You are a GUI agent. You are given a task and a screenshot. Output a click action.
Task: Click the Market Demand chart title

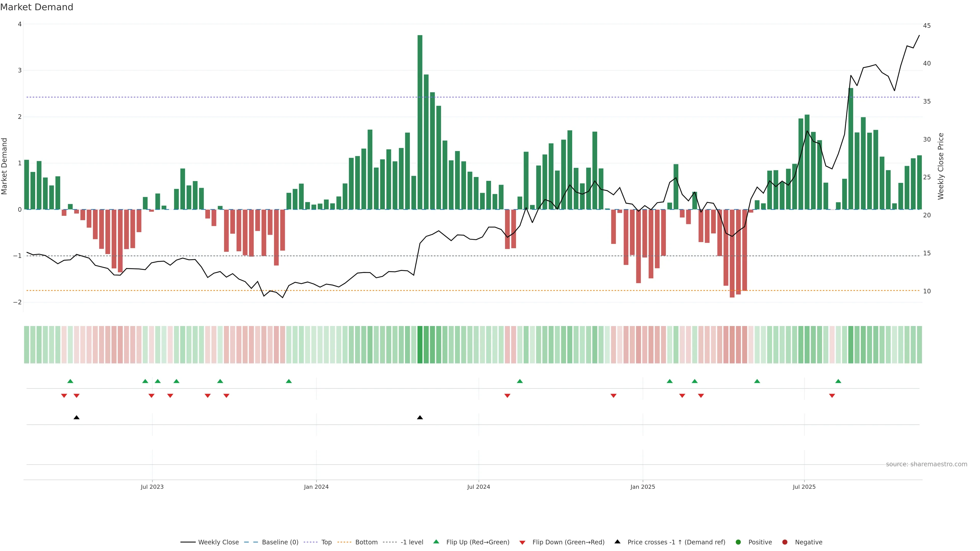pos(36,7)
